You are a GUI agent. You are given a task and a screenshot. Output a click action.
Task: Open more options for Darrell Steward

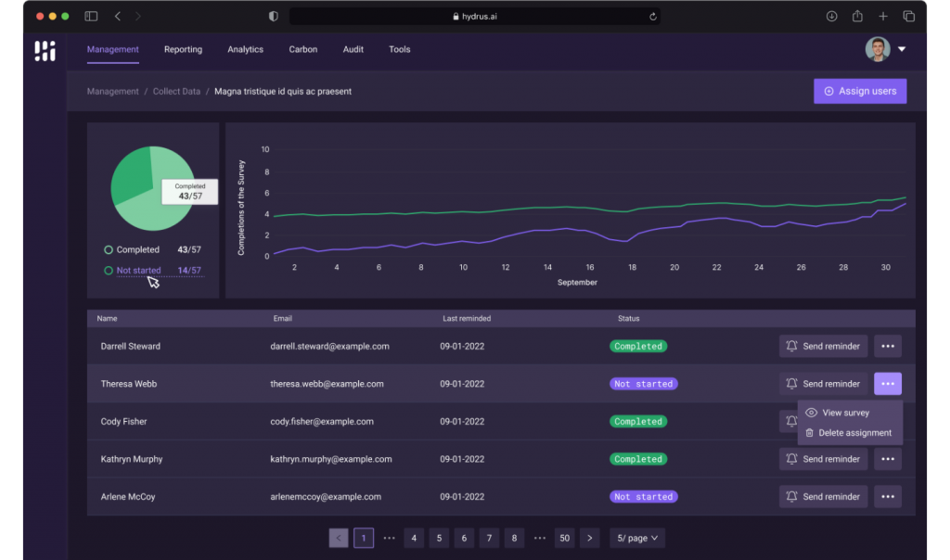coord(888,347)
